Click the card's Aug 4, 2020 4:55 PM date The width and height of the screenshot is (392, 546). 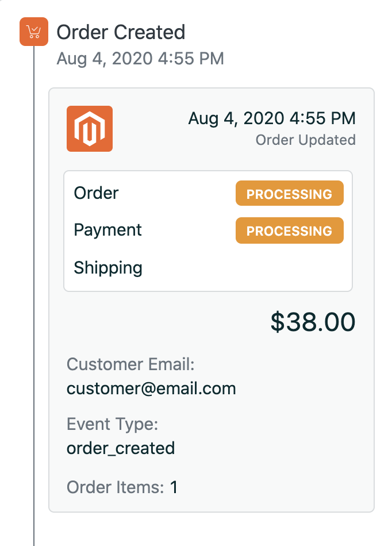tap(272, 118)
